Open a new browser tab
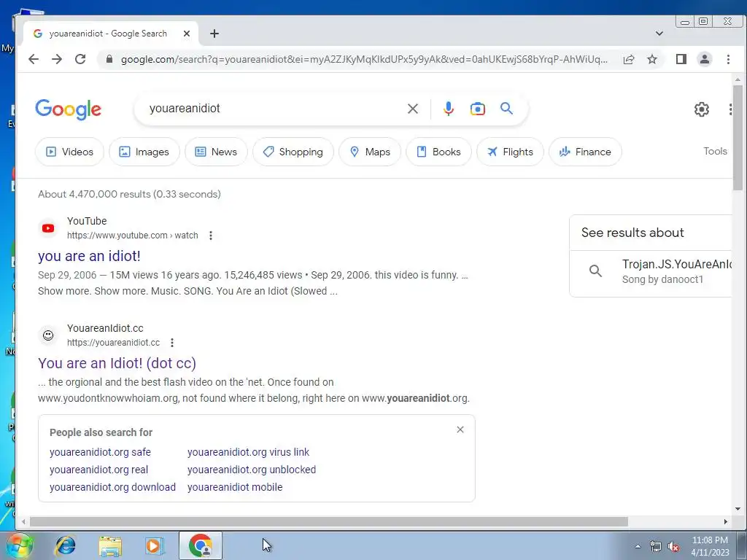 click(214, 34)
